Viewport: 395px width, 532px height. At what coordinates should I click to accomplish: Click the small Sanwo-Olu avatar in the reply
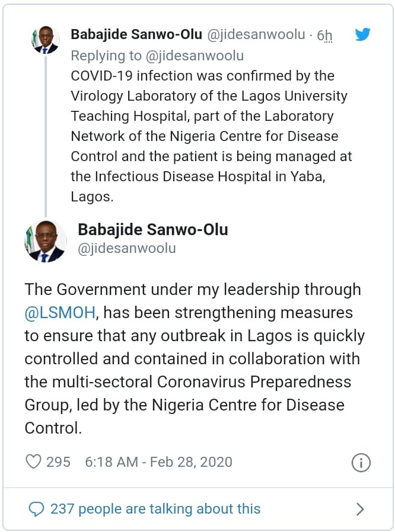(x=45, y=40)
